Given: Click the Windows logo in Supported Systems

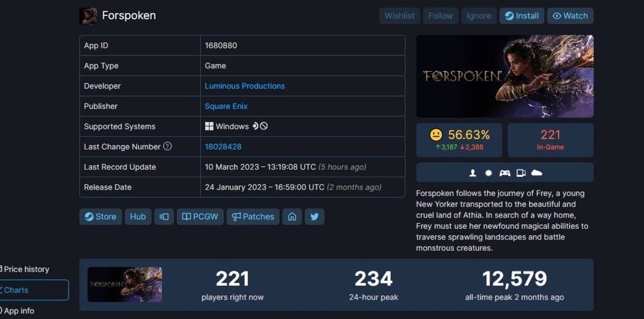Looking at the screenshot, I should [209, 126].
